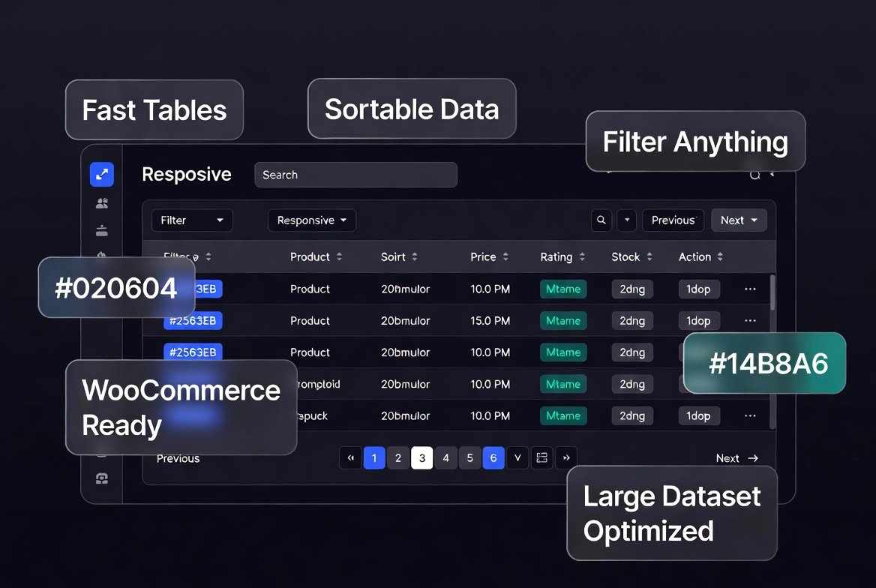Click the small caret button beside the magnifier
This screenshot has height=588, width=876.
coord(627,220)
